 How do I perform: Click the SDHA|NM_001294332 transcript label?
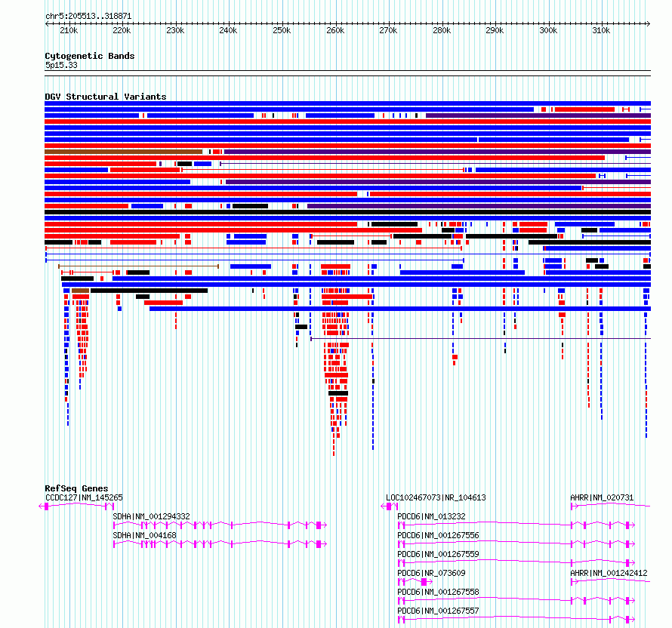pyautogui.click(x=151, y=516)
